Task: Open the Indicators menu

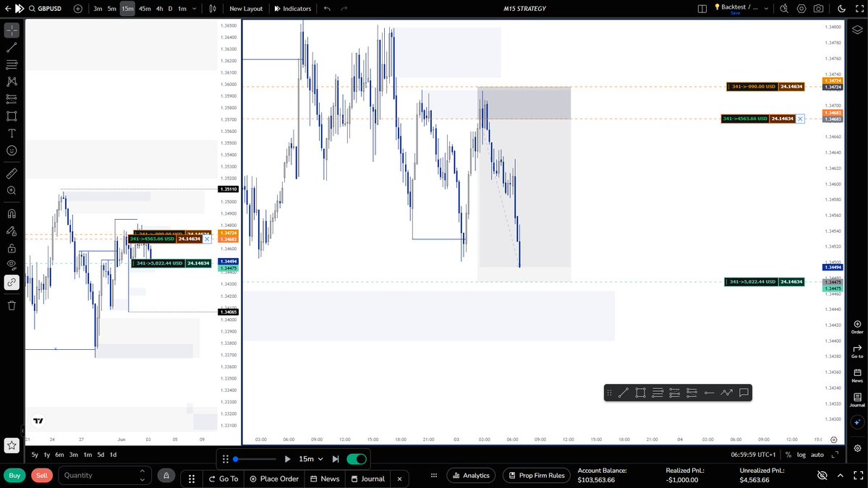Action: coord(293,9)
